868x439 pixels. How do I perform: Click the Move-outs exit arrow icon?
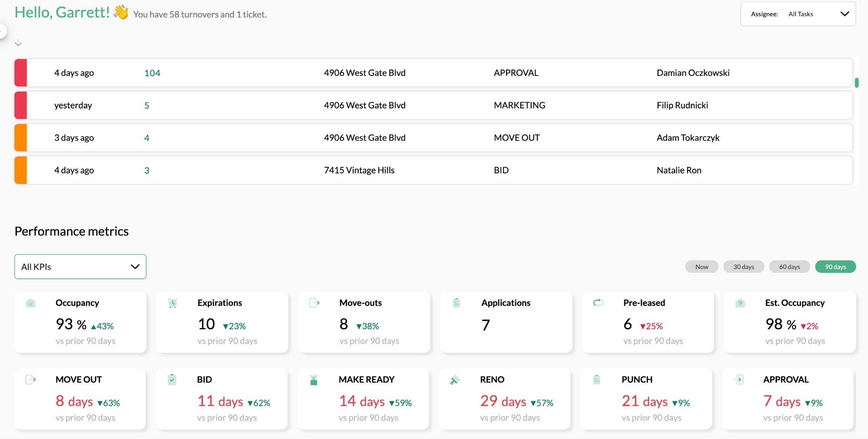tap(314, 303)
